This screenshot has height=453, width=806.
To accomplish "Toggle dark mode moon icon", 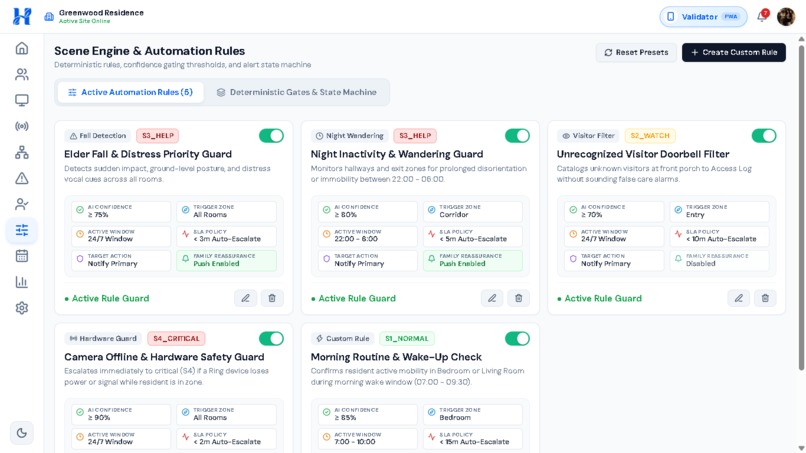I will coord(22,433).
